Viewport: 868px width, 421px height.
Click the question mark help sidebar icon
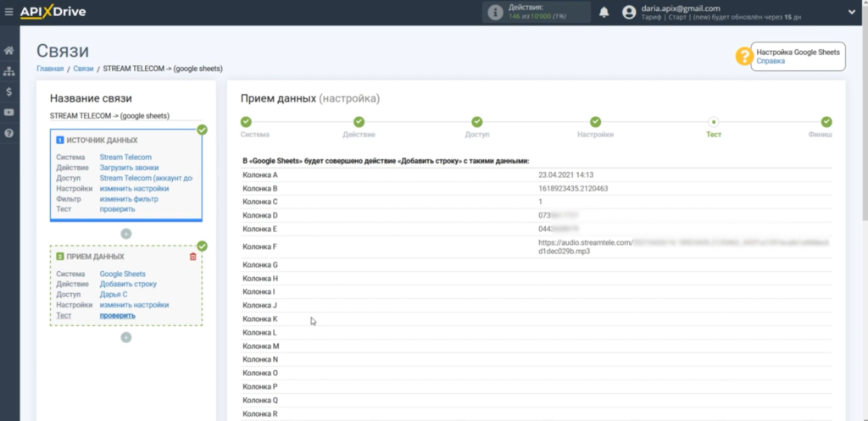[x=9, y=133]
